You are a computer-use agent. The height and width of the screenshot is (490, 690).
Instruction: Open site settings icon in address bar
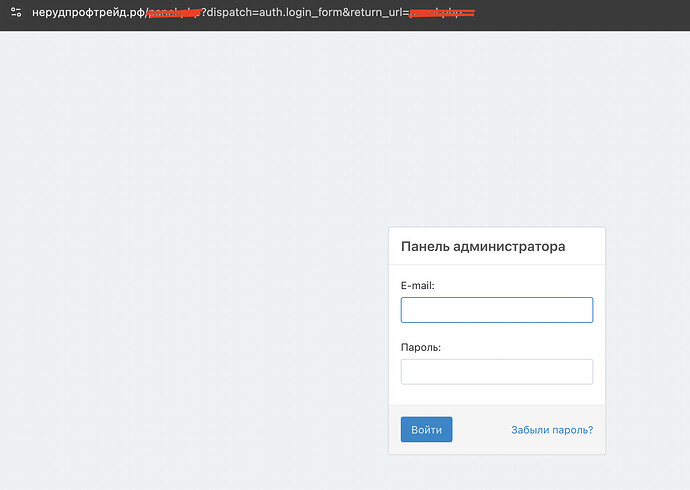(16, 12)
